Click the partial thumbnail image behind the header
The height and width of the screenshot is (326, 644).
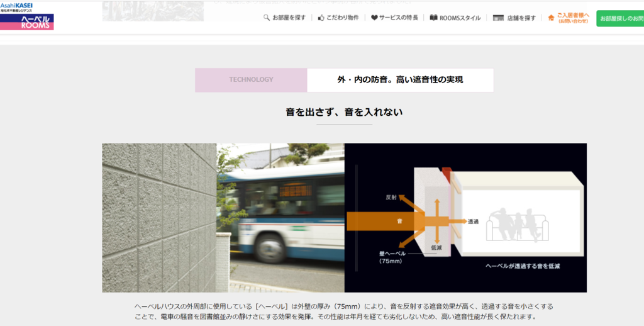point(153,11)
